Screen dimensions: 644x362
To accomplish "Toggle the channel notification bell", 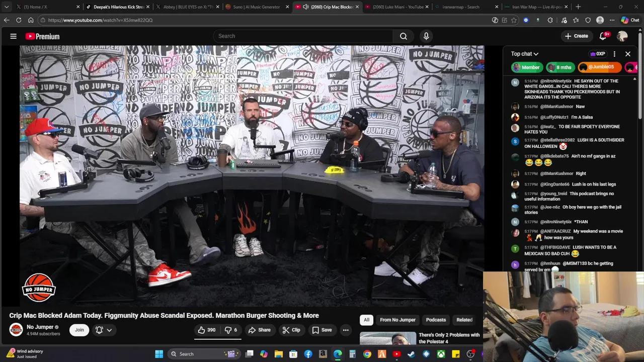I will (99, 330).
